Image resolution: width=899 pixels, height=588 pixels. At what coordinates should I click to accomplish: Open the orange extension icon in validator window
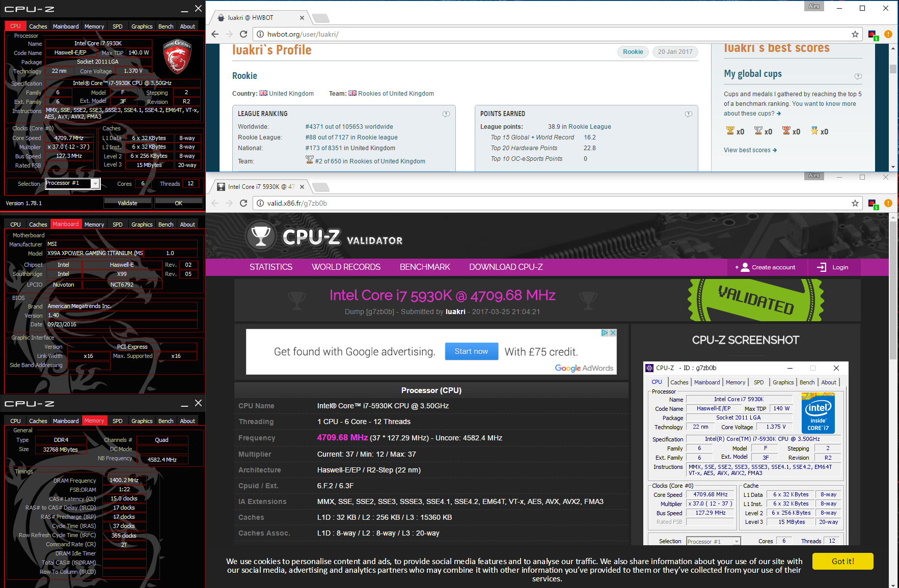[888, 203]
